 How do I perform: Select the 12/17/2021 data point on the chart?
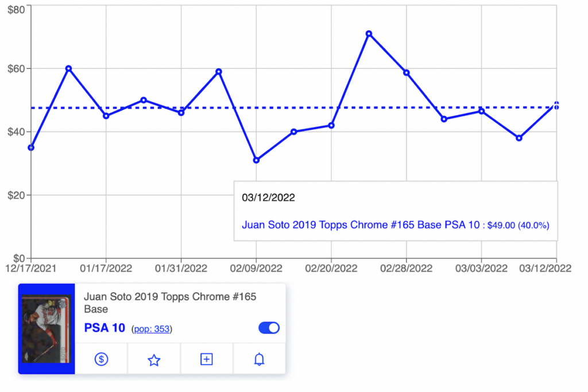click(31, 148)
